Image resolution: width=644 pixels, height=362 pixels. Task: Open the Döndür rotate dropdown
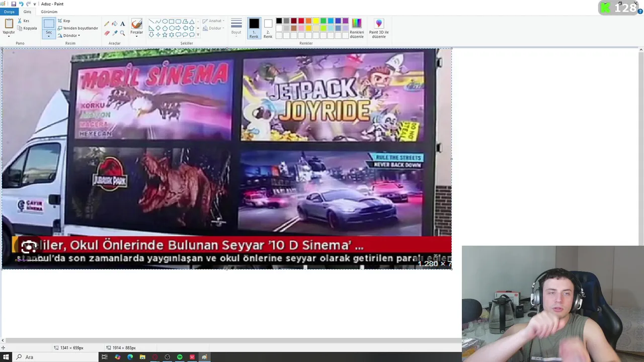point(69,36)
